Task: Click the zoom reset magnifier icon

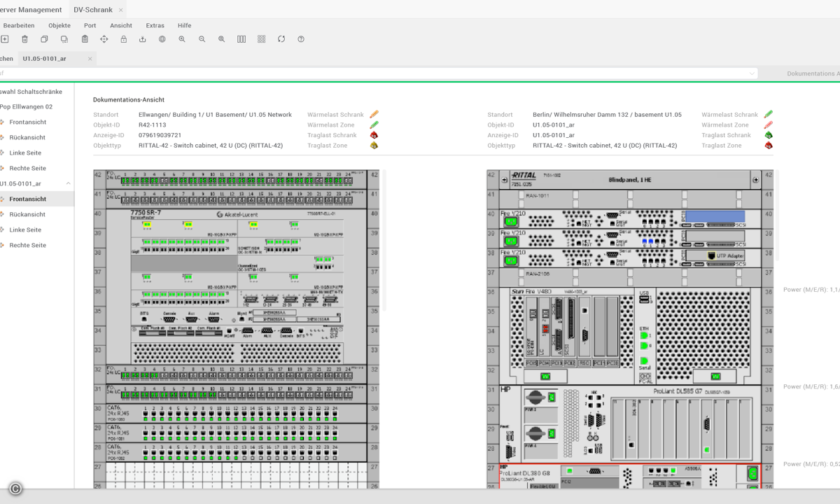Action: pyautogui.click(x=222, y=39)
